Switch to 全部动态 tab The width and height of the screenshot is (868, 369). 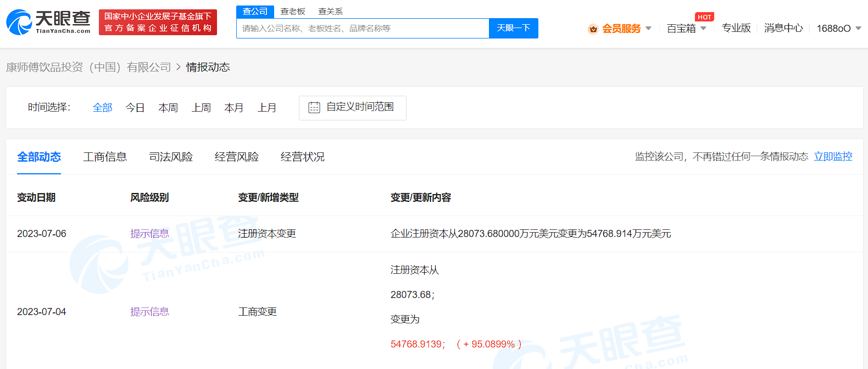coord(39,157)
